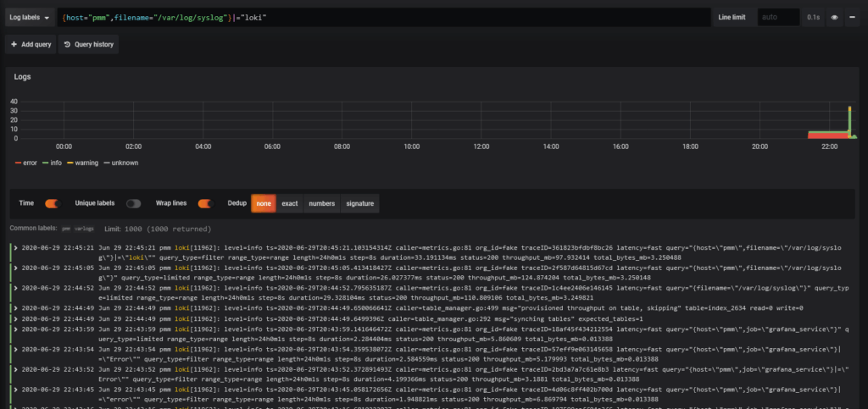The height and width of the screenshot is (409, 868).
Task: Toggle the error series in legend
Action: (x=25, y=163)
